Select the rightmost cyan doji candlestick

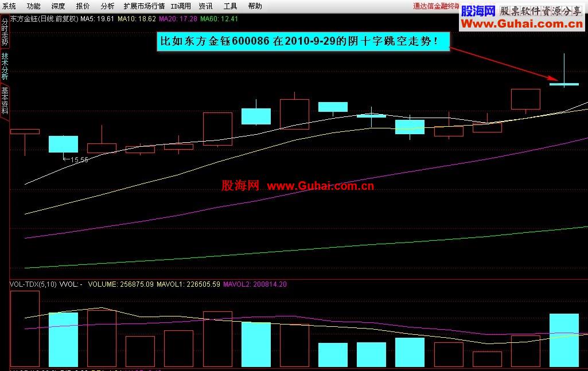click(564, 84)
